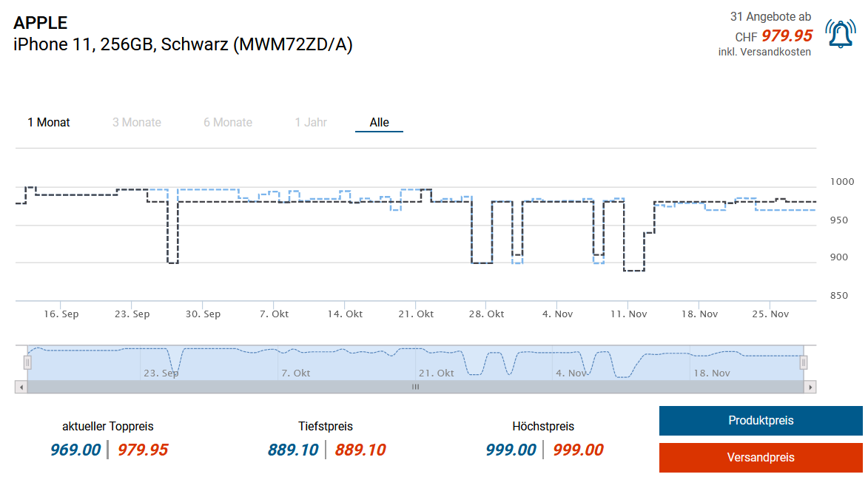Image resolution: width=868 pixels, height=477 pixels.
Task: Click the scrollbar grip below the mini chart
Action: pos(415,387)
